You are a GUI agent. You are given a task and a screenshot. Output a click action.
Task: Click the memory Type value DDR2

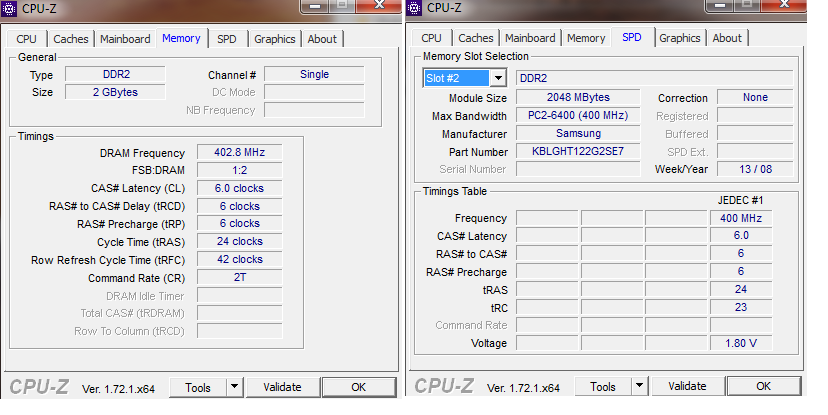point(116,74)
